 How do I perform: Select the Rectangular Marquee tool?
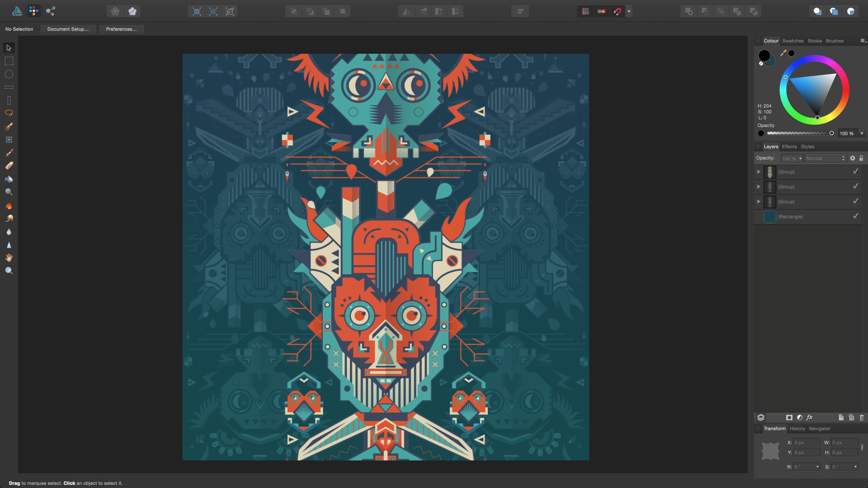(9, 61)
